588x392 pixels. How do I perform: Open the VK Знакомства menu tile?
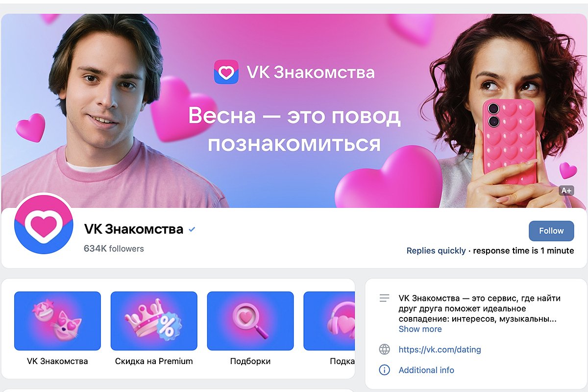tap(57, 321)
